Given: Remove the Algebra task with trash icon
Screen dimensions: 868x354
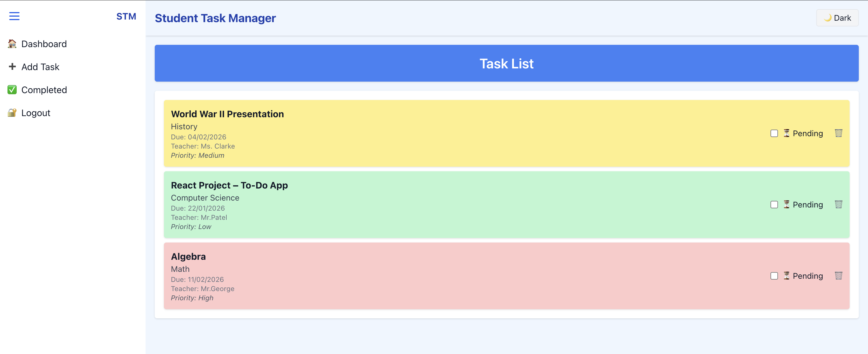Looking at the screenshot, I should tap(838, 276).
